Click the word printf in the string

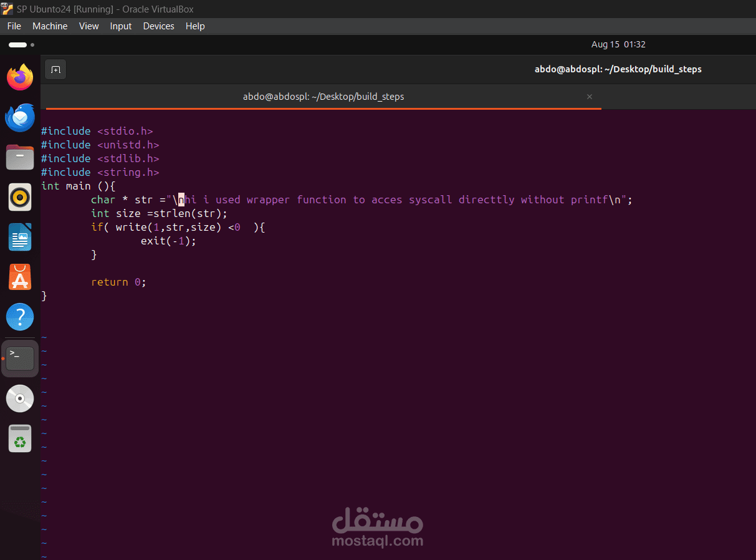tap(589, 200)
